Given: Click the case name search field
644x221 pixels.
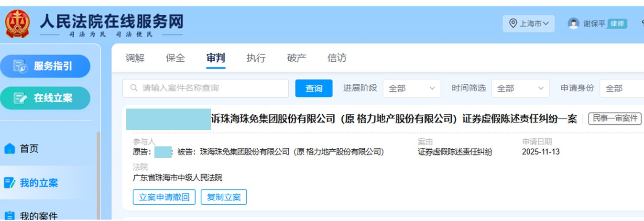Looking at the screenshot, I should (x=206, y=88).
